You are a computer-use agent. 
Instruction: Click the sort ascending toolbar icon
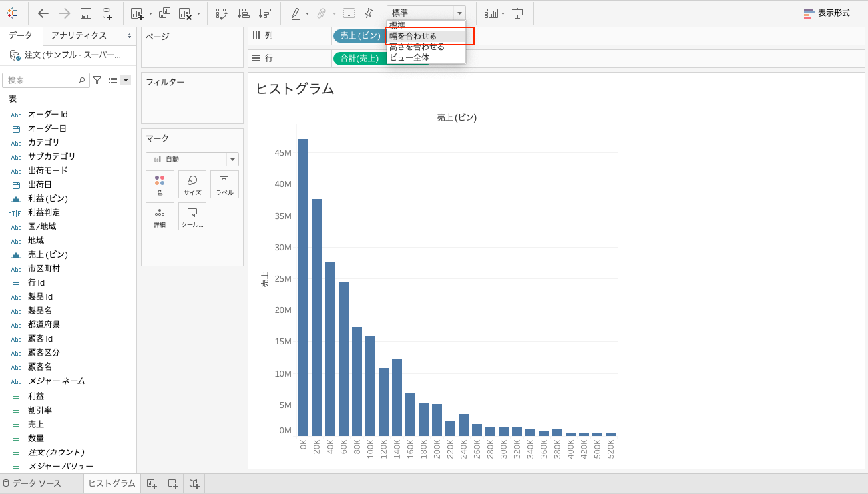[x=243, y=13]
